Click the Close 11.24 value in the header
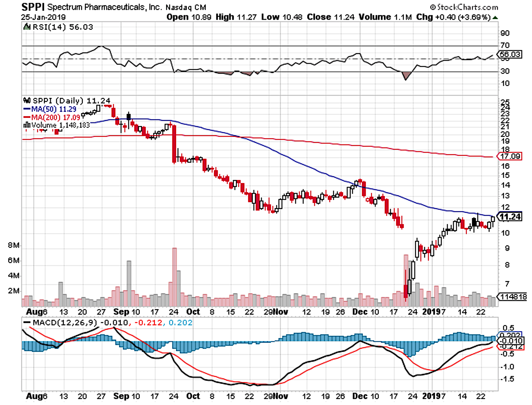Viewport: 532px width, 405px height. tap(331, 17)
